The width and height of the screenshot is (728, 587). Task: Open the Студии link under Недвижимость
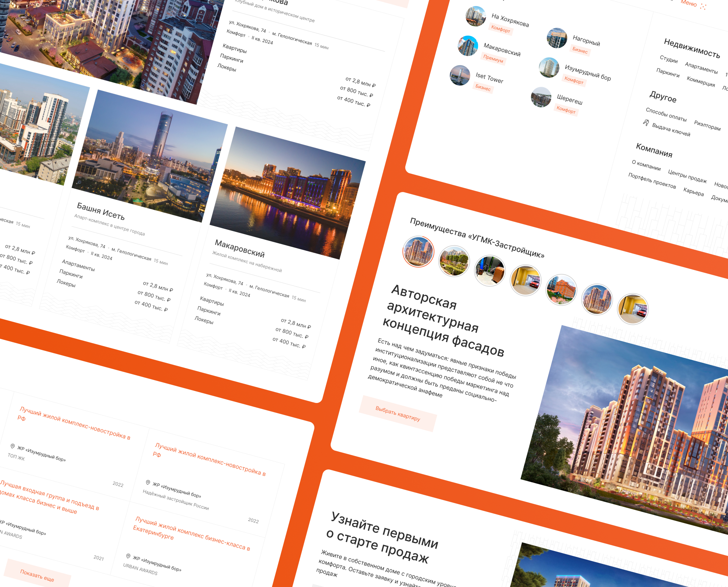(668, 59)
